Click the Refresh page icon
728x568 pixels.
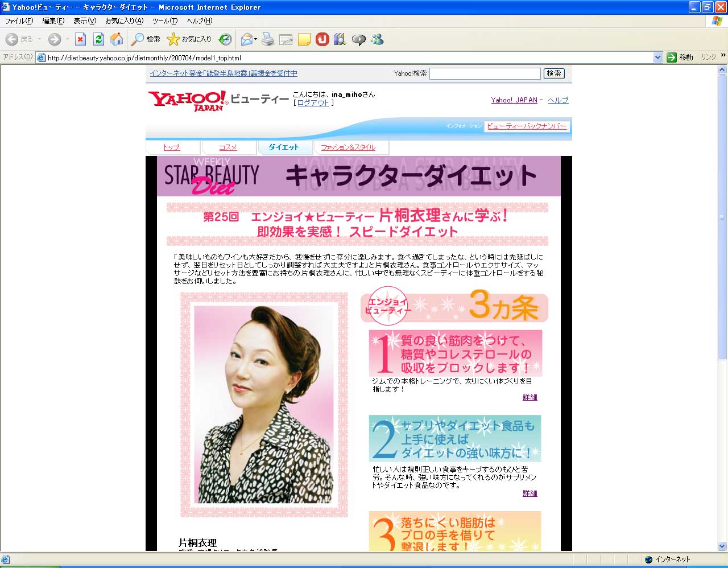(98, 39)
